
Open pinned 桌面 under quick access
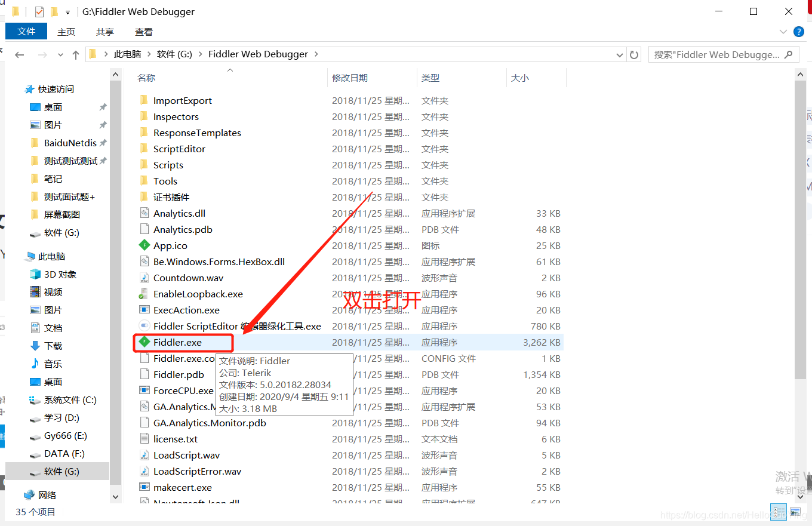(53, 107)
